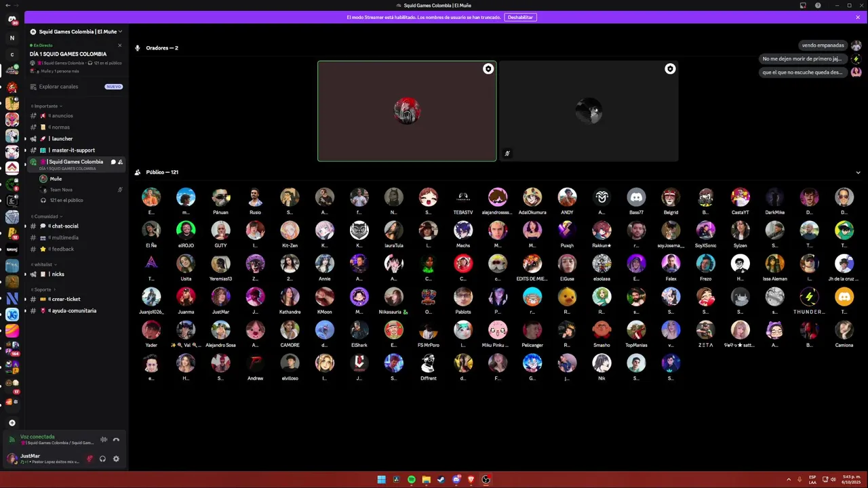Image resolution: width=868 pixels, height=488 pixels.
Task: Click Kathandre audience avatar
Action: 290,297
